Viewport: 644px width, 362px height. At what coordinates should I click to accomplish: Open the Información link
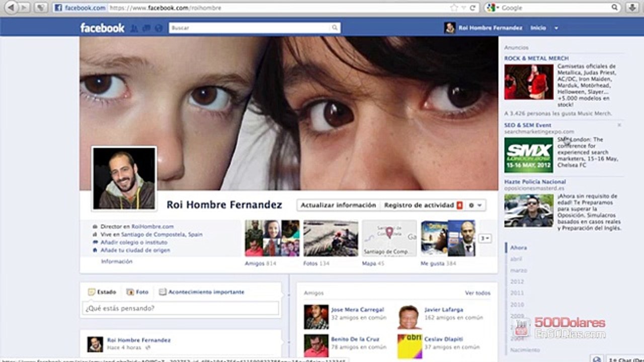(x=117, y=261)
